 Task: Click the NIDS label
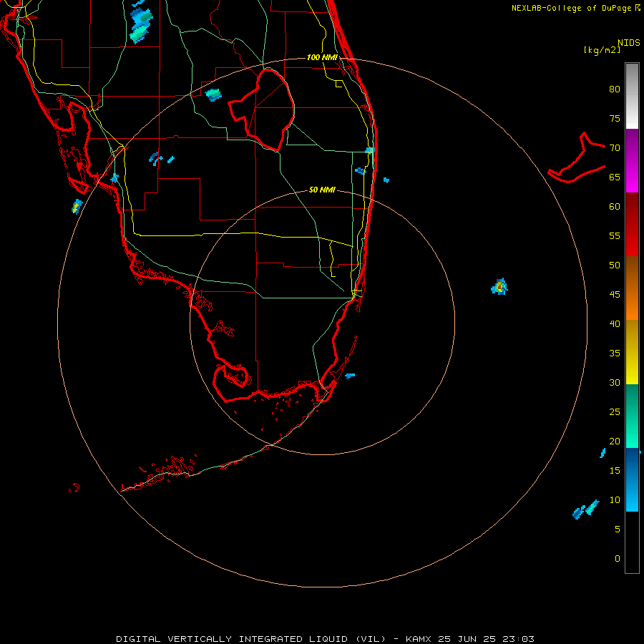[x=628, y=43]
